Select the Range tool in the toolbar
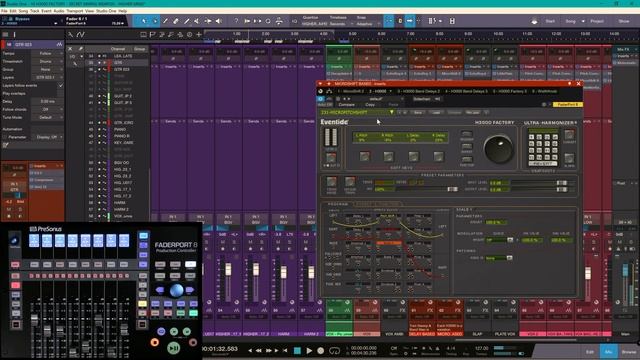Viewport: 640px width, 360px height. [x=155, y=21]
